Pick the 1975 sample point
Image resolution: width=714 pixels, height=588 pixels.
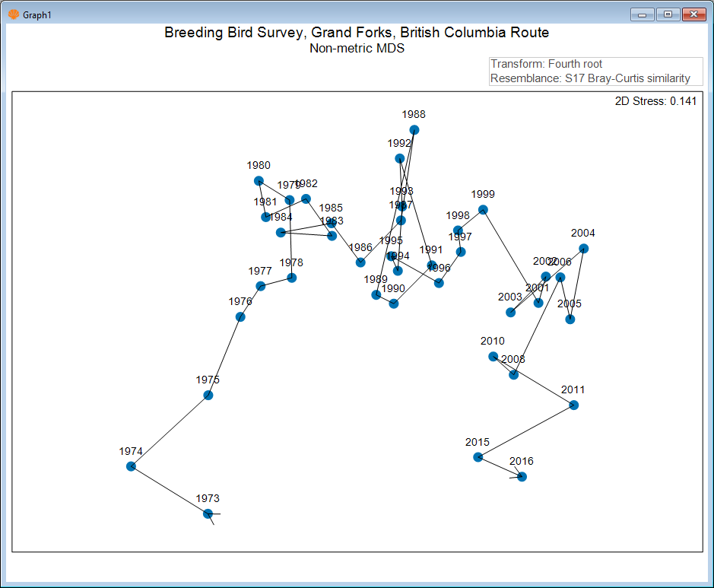click(x=208, y=395)
